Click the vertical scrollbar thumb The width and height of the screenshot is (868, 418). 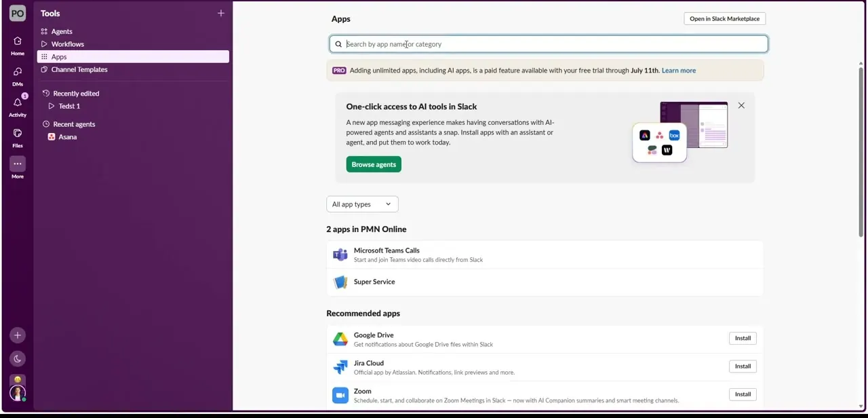pyautogui.click(x=861, y=151)
